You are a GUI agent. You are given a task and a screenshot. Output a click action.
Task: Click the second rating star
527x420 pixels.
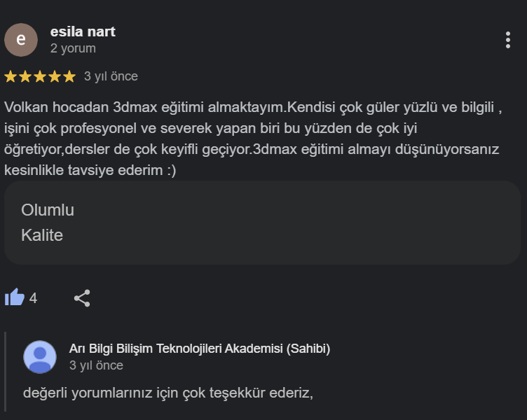(26, 76)
